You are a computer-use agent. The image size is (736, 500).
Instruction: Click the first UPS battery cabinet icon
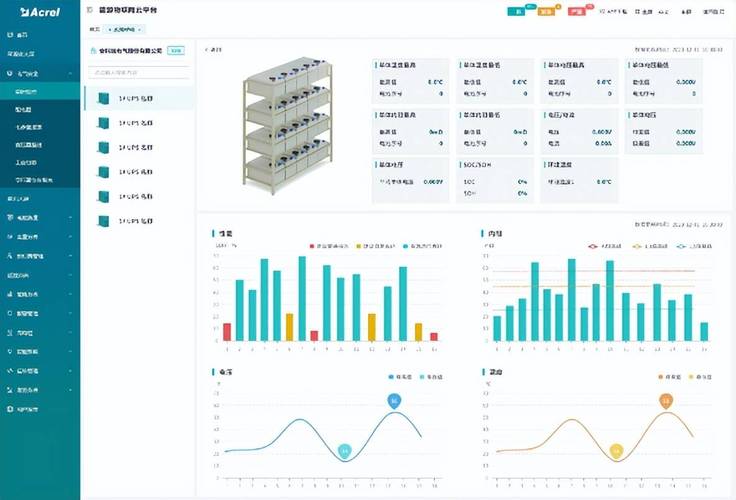[103, 99]
